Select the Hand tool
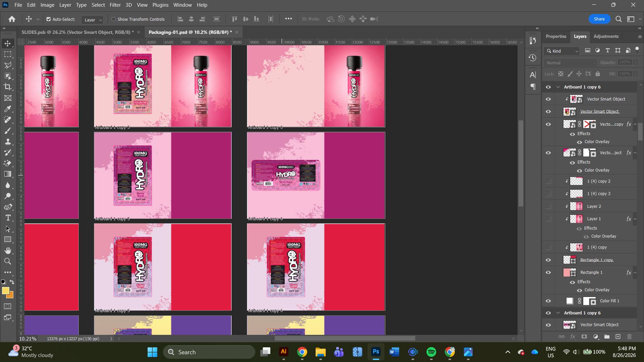Screen dimensions: 644x362 pos(7,251)
